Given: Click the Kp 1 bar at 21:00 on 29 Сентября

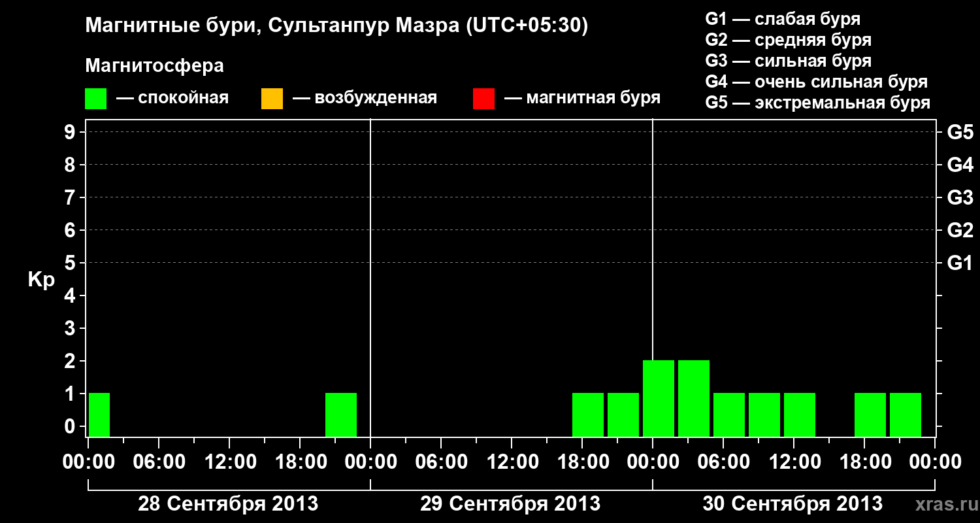Looking at the screenshot, I should coord(623,414).
